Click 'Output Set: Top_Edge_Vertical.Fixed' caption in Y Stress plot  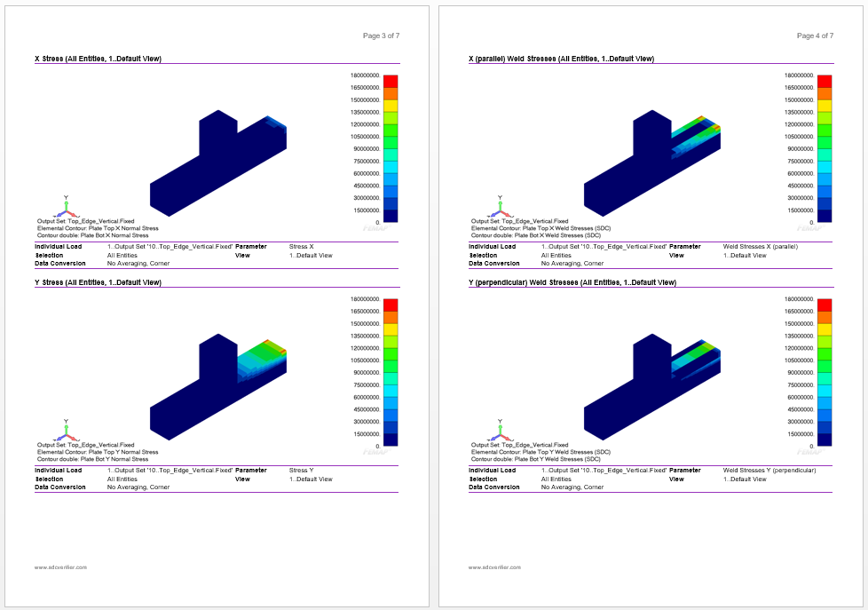click(x=85, y=445)
